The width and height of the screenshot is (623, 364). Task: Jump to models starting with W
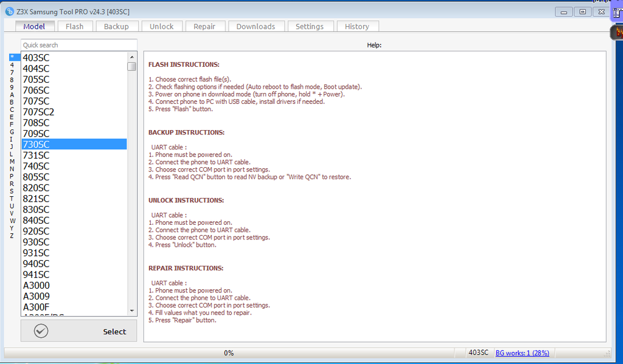(13, 221)
